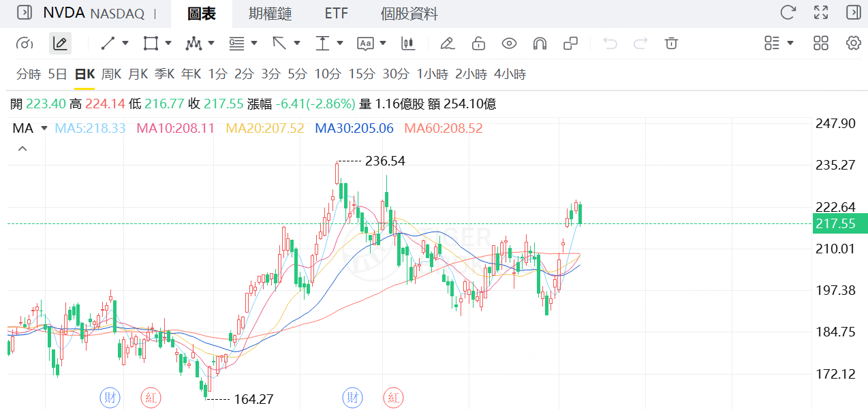
Task: Click the MA10:208.11 indicator label
Action: click(x=176, y=128)
